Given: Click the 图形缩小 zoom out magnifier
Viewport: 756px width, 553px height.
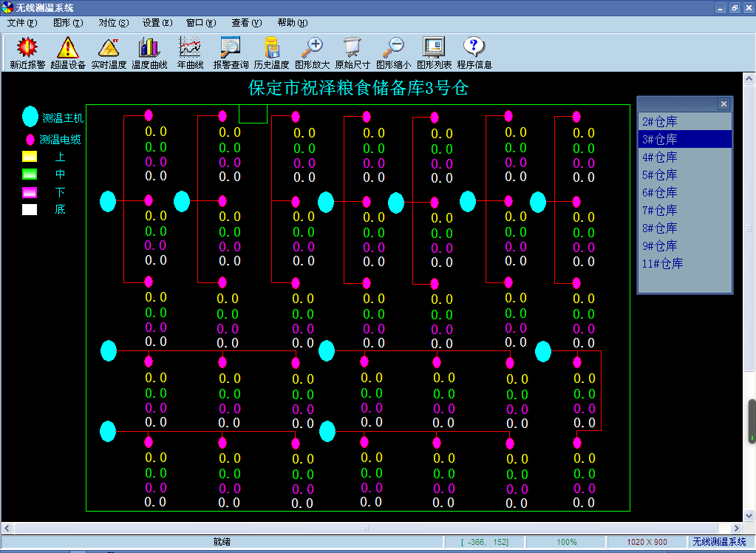Looking at the screenshot, I should pyautogui.click(x=393, y=48).
